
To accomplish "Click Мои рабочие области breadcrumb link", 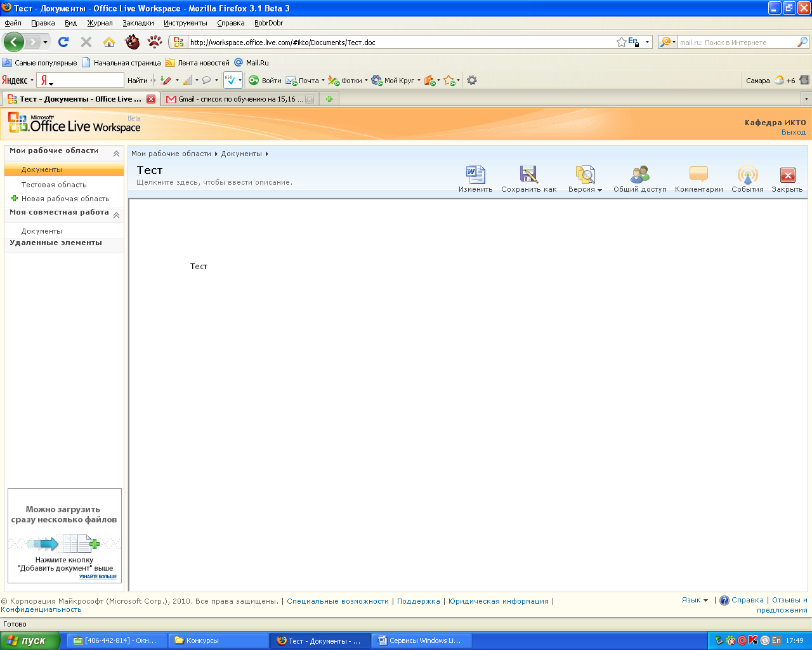I will click(171, 154).
